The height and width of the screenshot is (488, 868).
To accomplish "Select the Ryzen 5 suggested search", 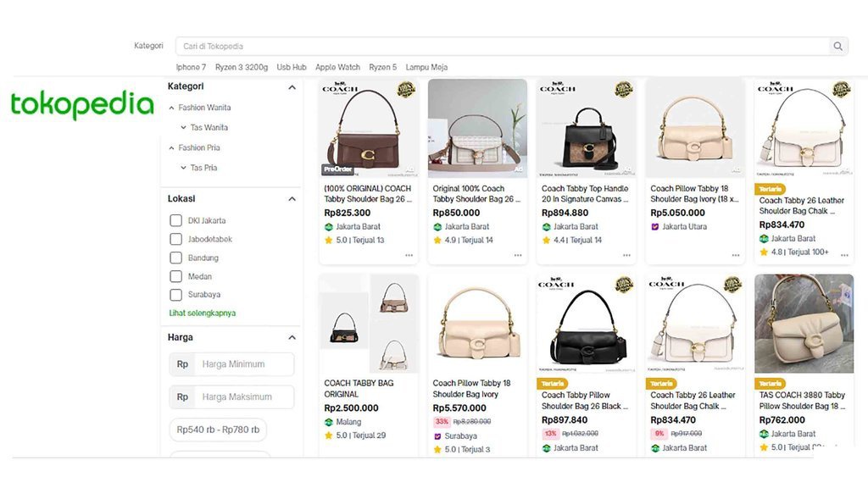I will tap(383, 67).
